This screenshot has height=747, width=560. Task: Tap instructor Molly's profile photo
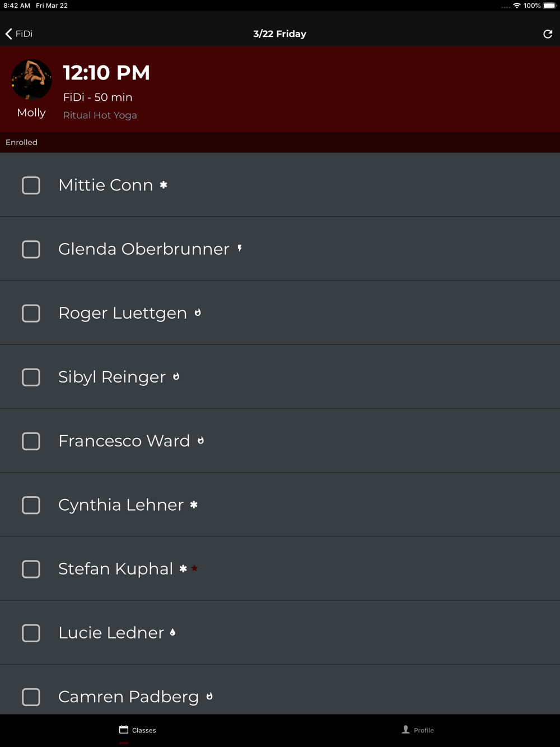point(31,80)
